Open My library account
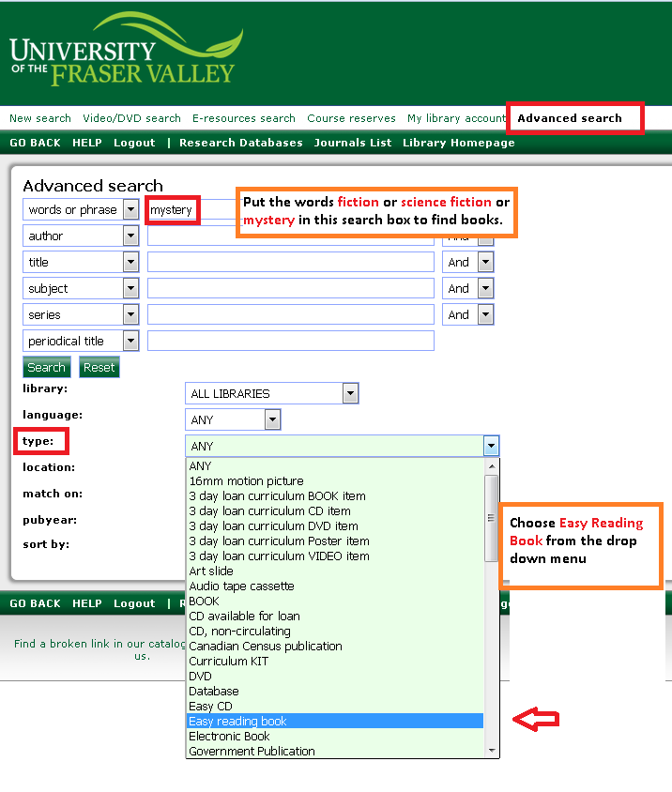Viewport: 672px width, 792px height. tap(456, 118)
